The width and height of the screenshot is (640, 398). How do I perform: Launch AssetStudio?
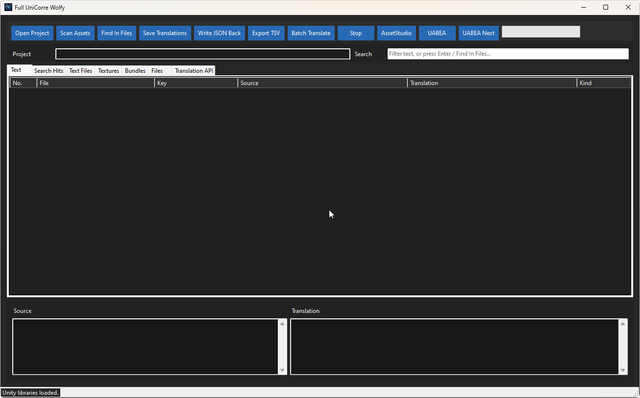[x=396, y=33]
